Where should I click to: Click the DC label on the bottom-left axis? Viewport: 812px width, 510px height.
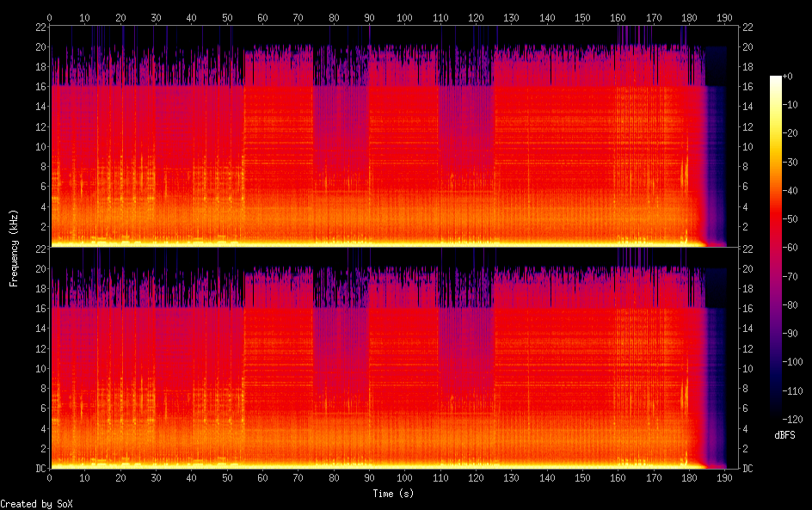tap(38, 468)
